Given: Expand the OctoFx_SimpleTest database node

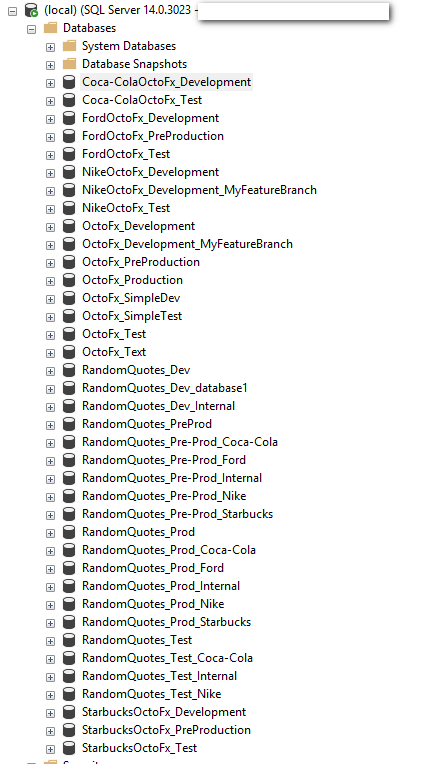Looking at the screenshot, I should (x=50, y=317).
